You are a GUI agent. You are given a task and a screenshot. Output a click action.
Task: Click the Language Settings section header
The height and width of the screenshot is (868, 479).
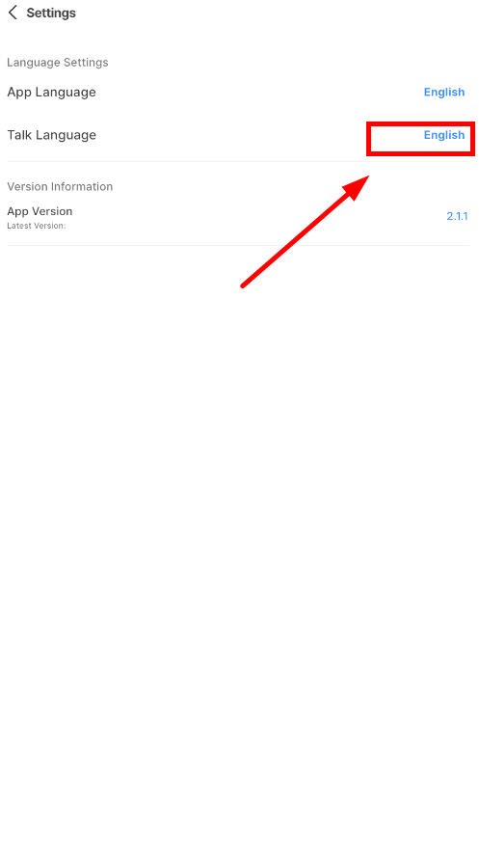click(58, 63)
